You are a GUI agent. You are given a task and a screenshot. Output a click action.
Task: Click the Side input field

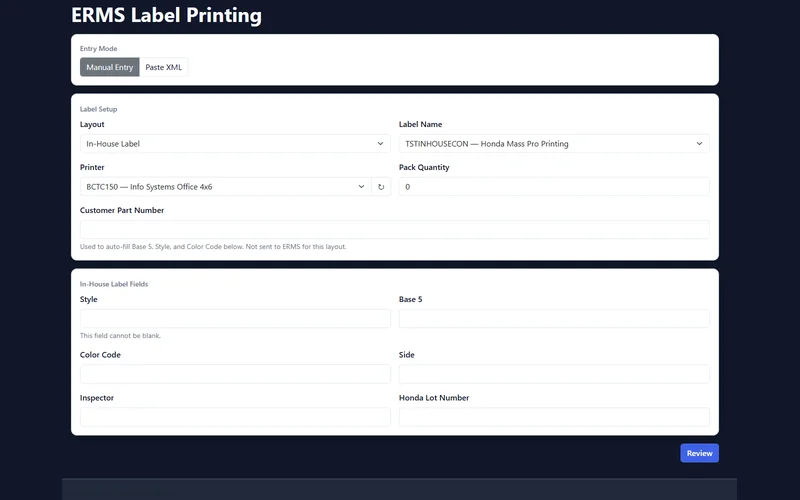pos(554,374)
